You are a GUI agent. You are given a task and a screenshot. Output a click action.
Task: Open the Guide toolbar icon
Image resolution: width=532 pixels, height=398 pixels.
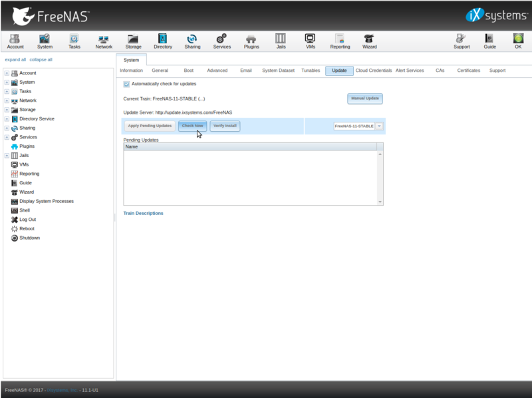pos(489,41)
